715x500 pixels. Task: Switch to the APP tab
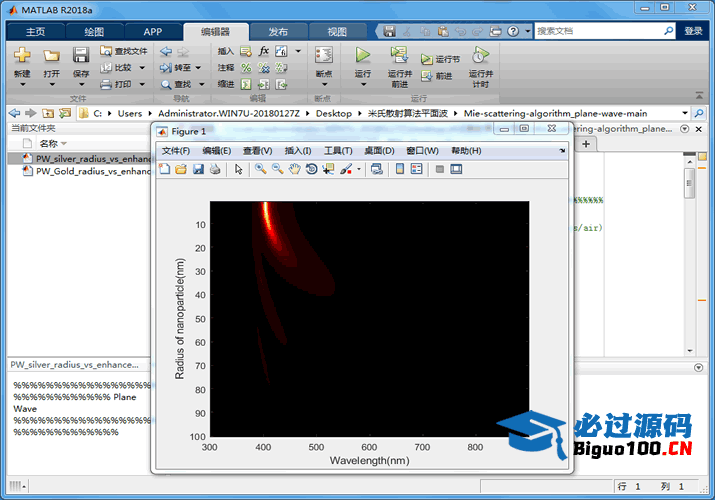(152, 31)
